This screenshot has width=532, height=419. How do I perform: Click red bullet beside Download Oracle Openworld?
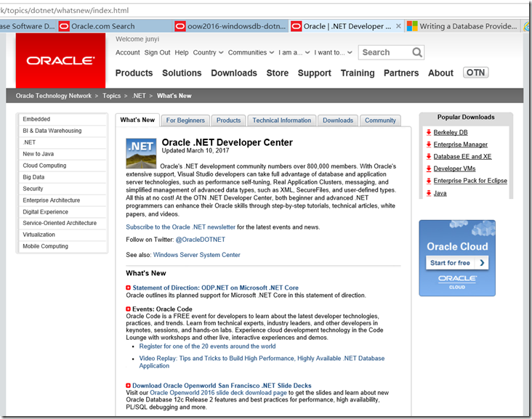tap(128, 386)
